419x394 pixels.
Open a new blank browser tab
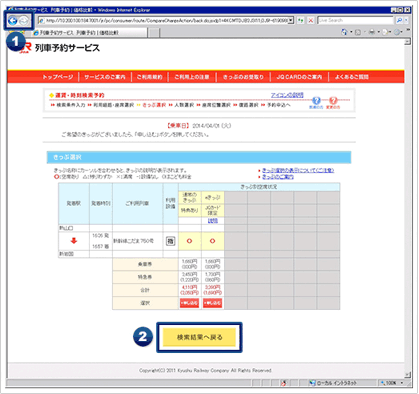tap(154, 33)
